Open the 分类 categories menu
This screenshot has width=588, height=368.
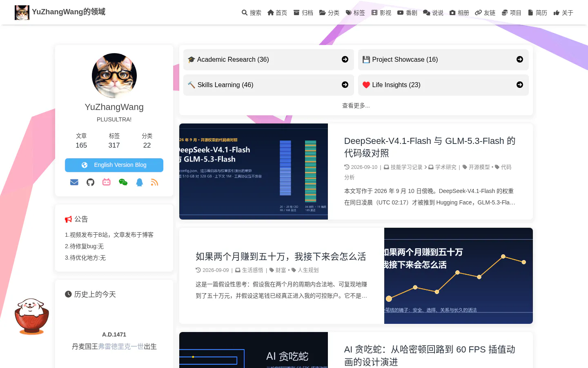tap(329, 13)
